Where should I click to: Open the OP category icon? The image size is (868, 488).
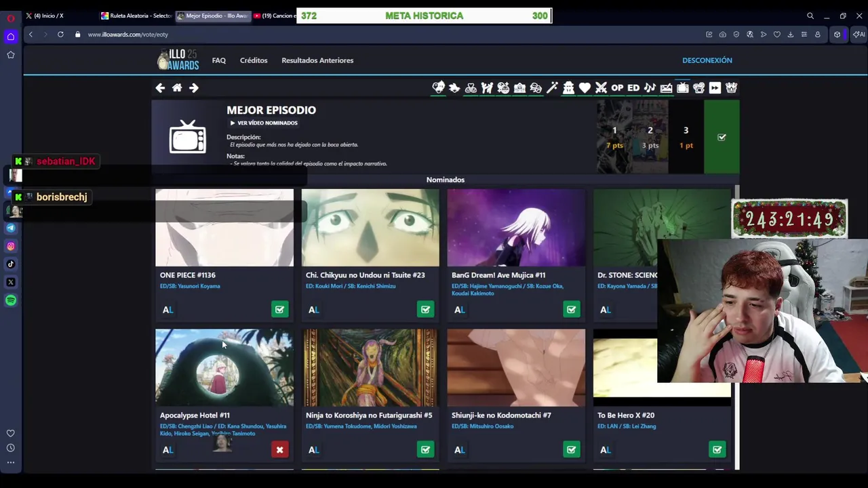(x=617, y=87)
